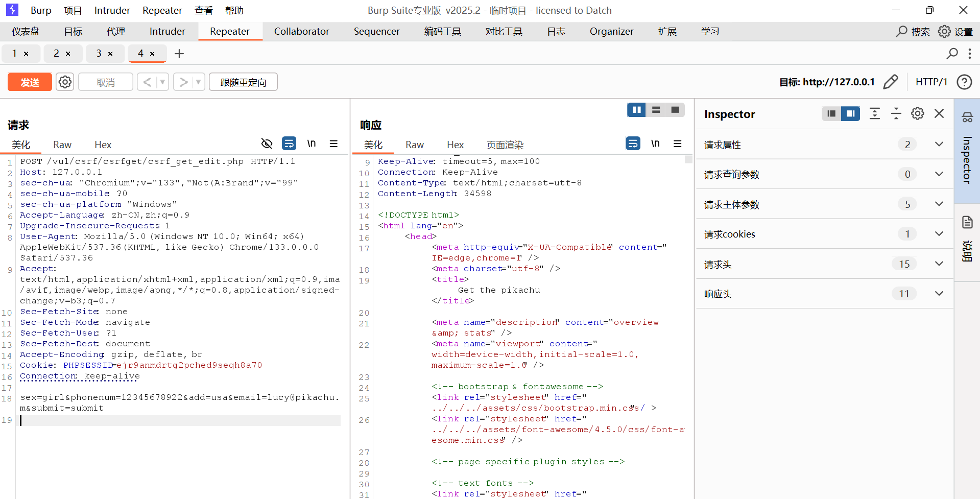Screen dimensions: 980x499
Task: Click the Burp logo icon in title bar
Action: [x=12, y=10]
